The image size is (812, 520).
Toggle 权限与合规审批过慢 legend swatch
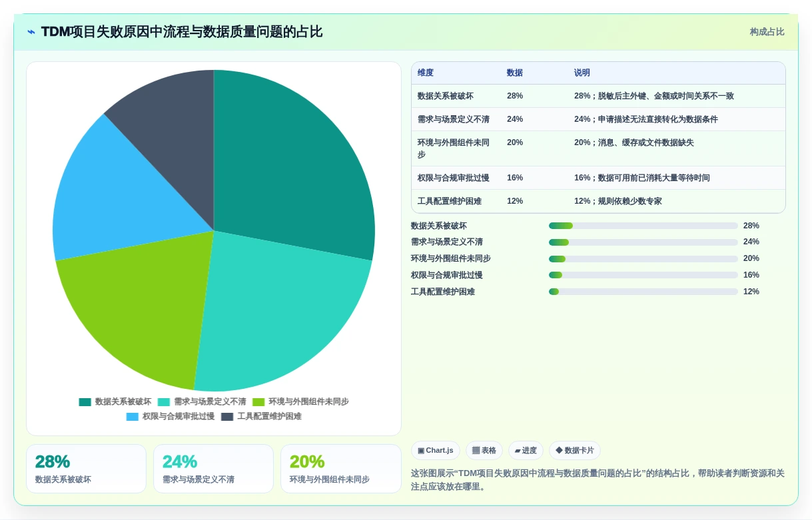(133, 417)
